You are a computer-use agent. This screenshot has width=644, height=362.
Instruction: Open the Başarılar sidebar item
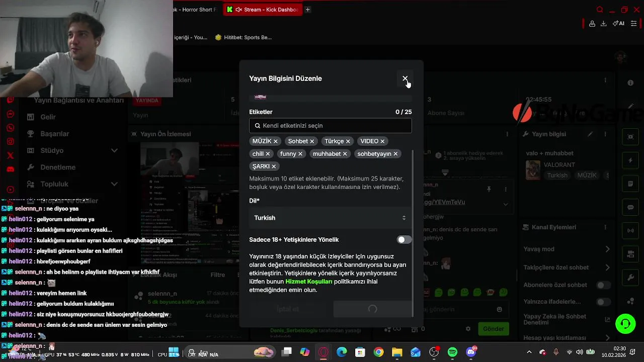pyautogui.click(x=54, y=134)
